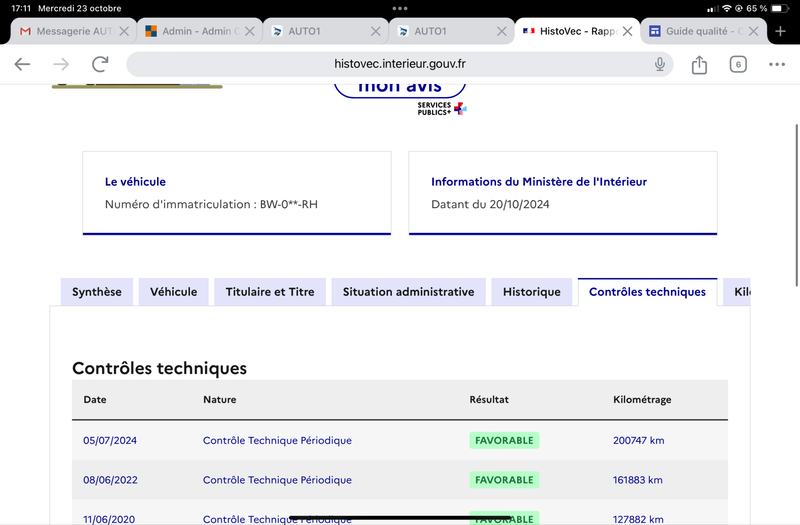Click the 'mon avis' feedback button

tap(399, 89)
